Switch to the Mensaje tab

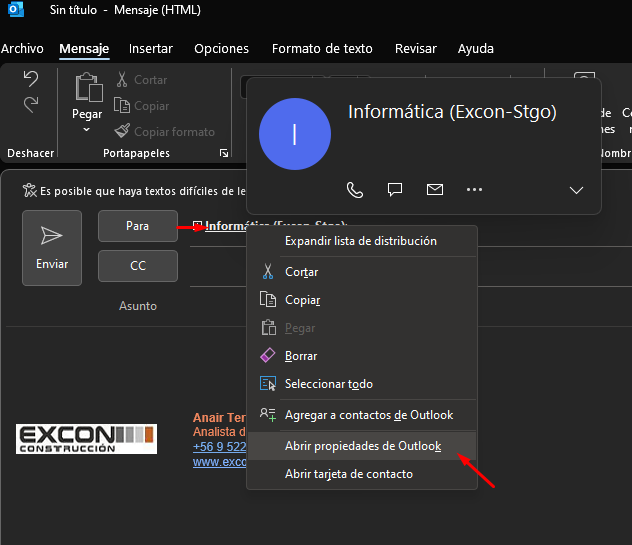click(x=84, y=49)
